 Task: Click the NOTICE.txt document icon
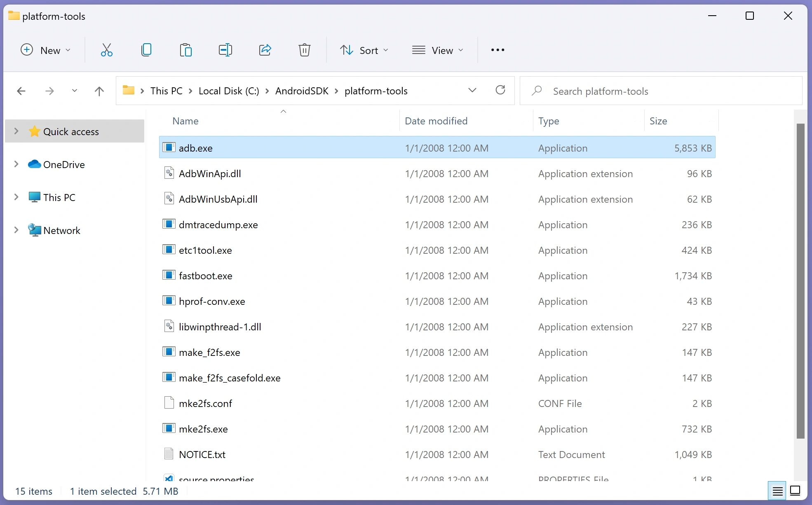tap(169, 454)
